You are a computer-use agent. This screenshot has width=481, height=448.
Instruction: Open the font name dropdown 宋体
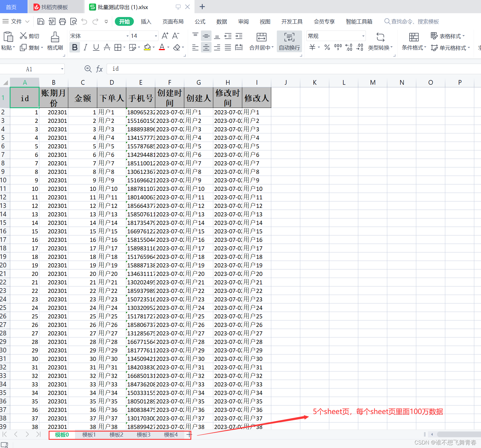(128, 36)
